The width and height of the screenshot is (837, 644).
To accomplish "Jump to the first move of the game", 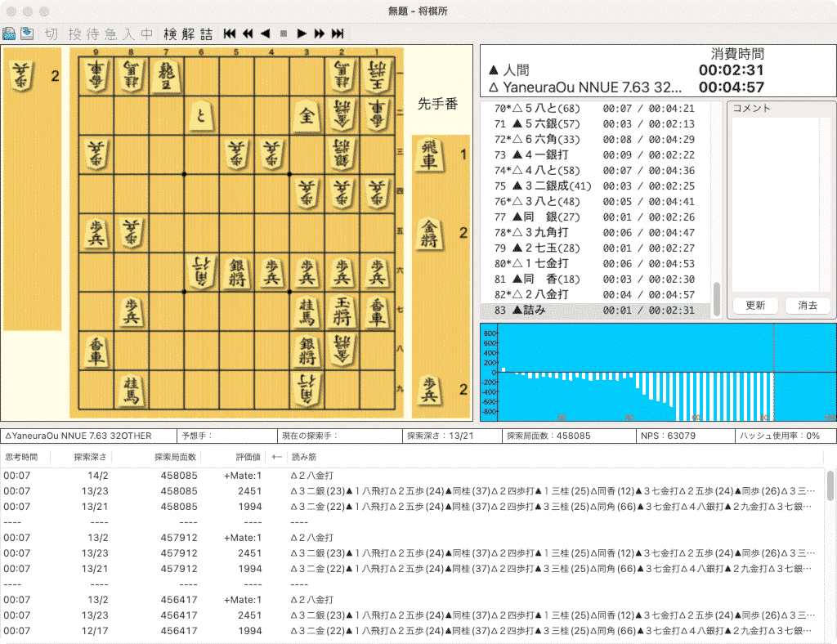I will [230, 34].
